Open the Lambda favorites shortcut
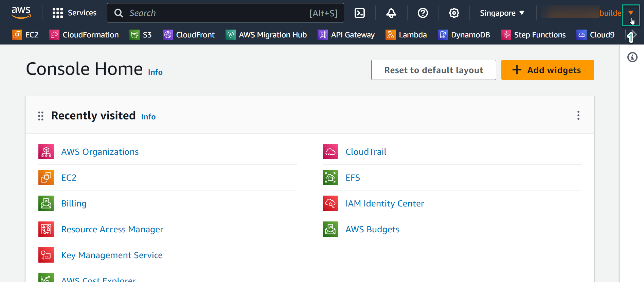 point(406,35)
